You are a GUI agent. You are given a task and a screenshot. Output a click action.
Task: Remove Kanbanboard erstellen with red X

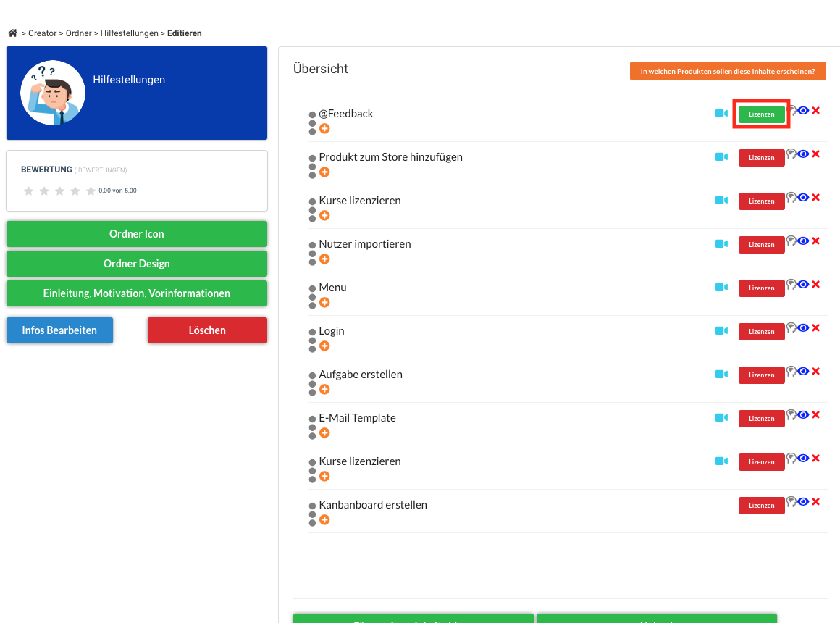(816, 501)
